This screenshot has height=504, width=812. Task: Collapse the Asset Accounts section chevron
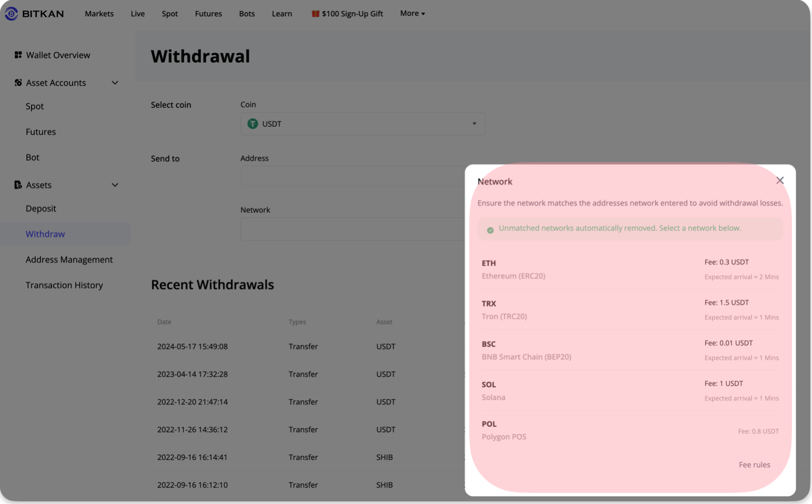(x=115, y=83)
